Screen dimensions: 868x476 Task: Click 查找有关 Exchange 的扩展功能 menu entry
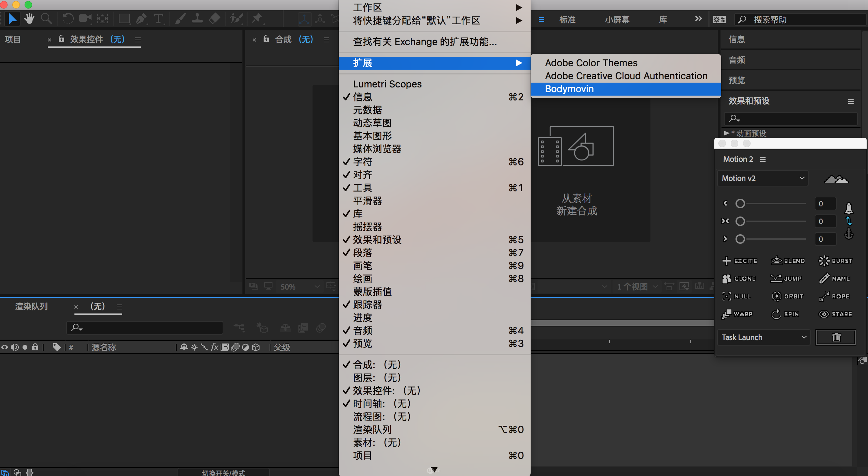[425, 42]
